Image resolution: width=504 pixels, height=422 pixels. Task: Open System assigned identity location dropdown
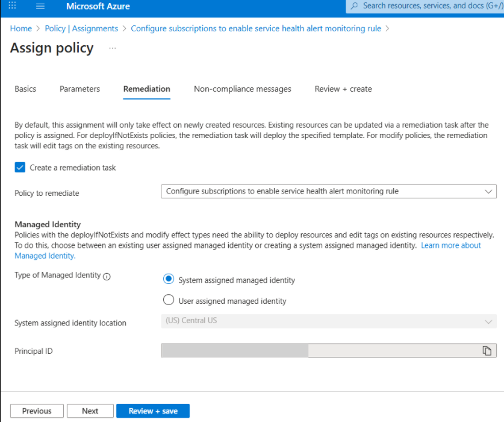[329, 321]
